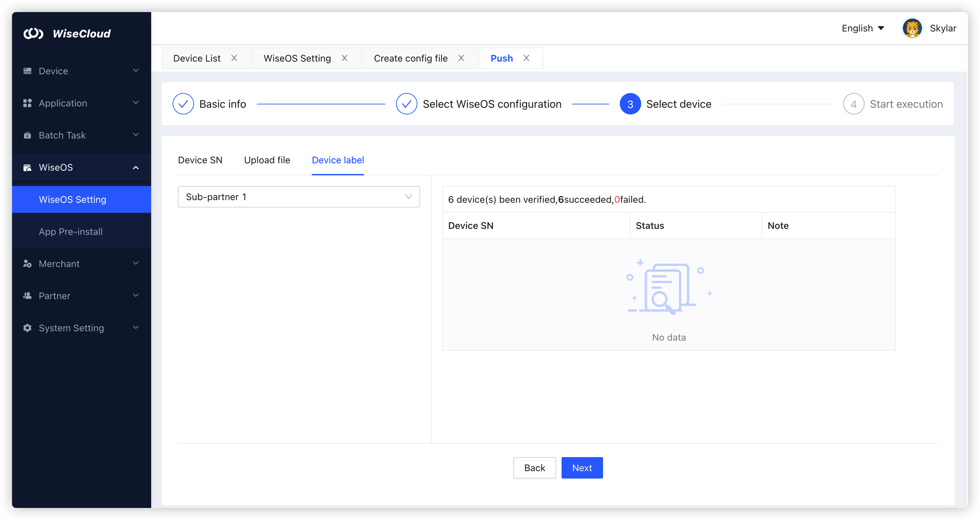This screenshot has width=980, height=520.
Task: Open the English language dropdown
Action: tap(863, 28)
